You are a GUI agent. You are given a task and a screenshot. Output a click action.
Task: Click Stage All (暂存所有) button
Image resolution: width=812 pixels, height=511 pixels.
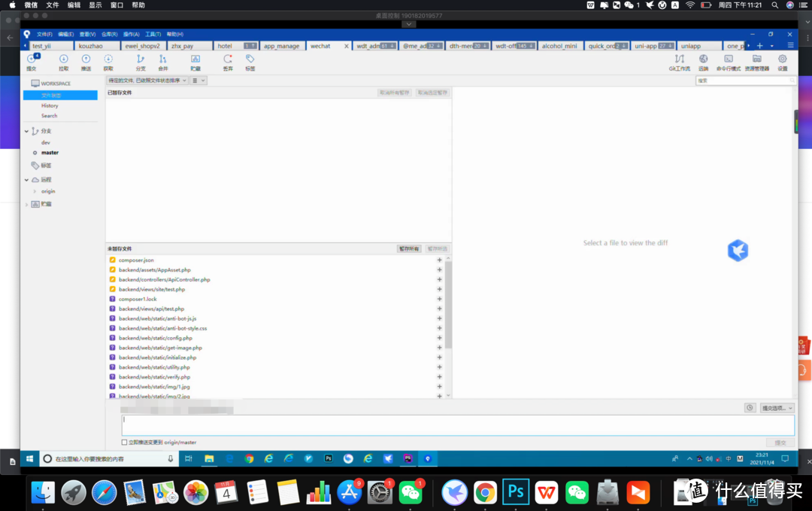point(408,249)
